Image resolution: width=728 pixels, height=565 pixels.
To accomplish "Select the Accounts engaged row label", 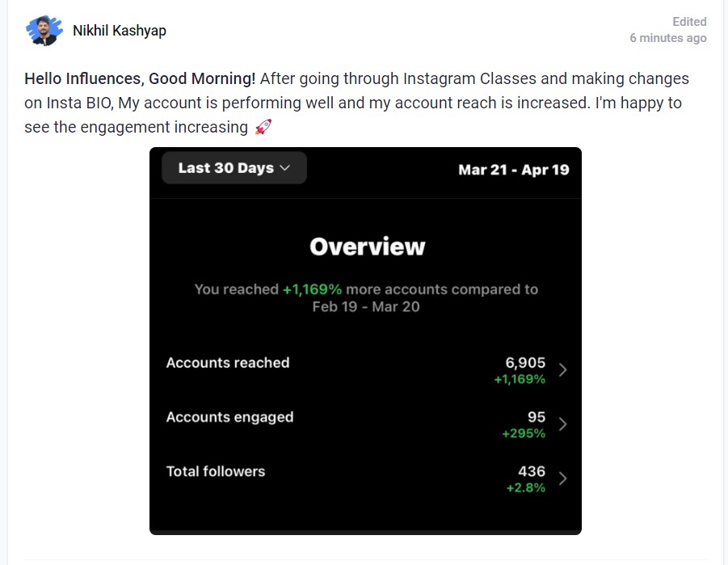I will (x=229, y=417).
